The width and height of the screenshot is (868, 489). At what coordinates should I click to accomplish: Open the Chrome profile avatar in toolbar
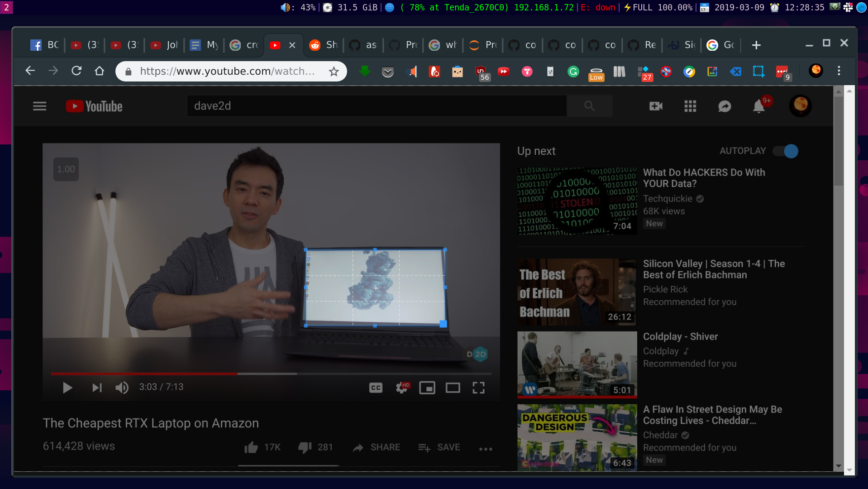(816, 71)
